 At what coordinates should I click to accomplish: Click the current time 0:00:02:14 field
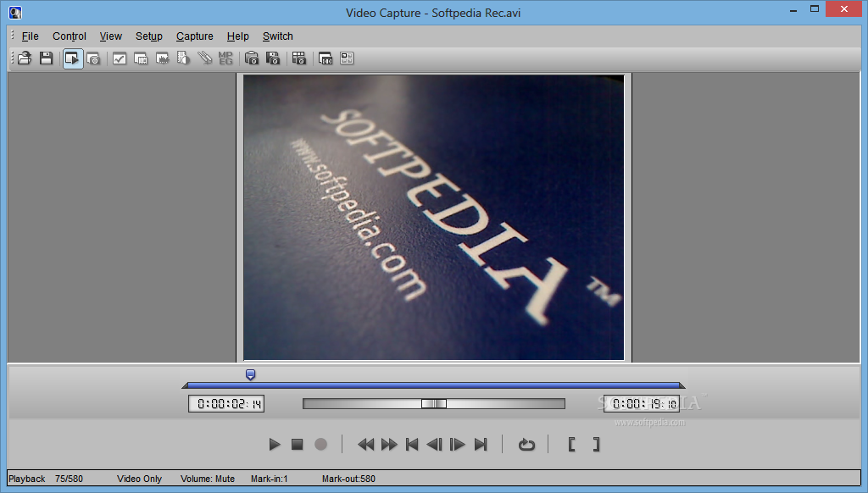[x=226, y=404]
